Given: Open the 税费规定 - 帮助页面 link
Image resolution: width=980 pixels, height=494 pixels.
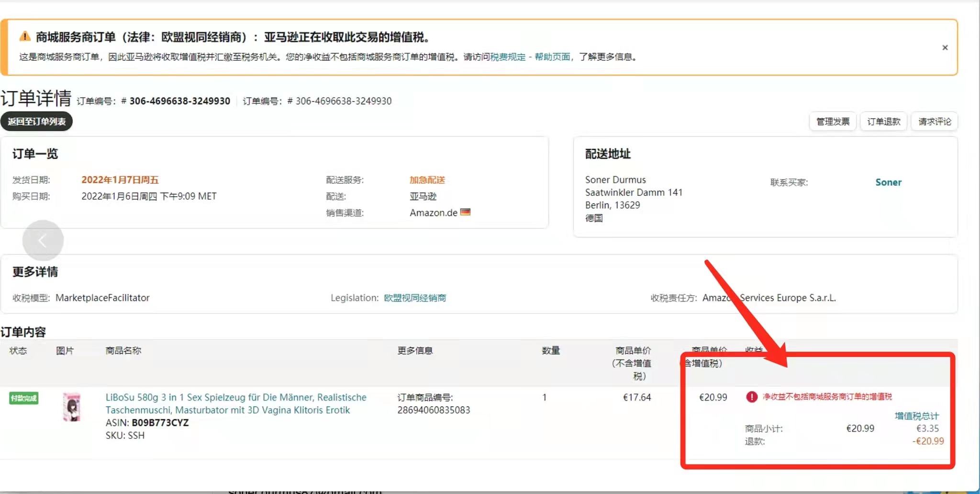Looking at the screenshot, I should tap(530, 57).
